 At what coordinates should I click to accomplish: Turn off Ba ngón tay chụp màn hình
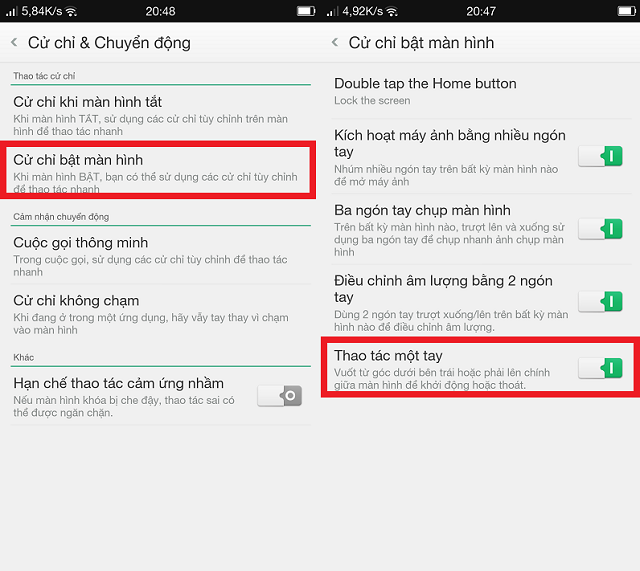tap(600, 229)
